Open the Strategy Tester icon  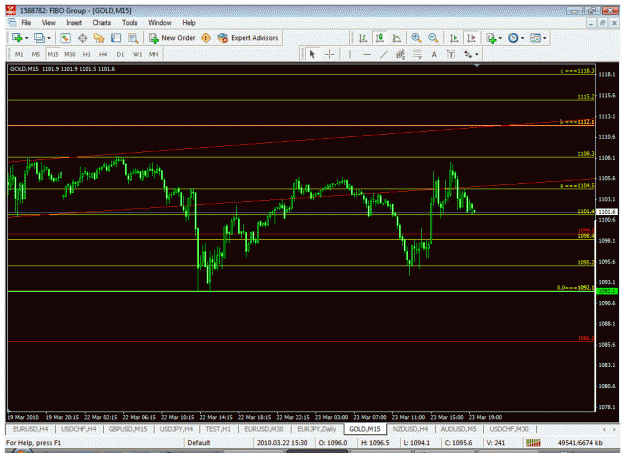[133, 38]
